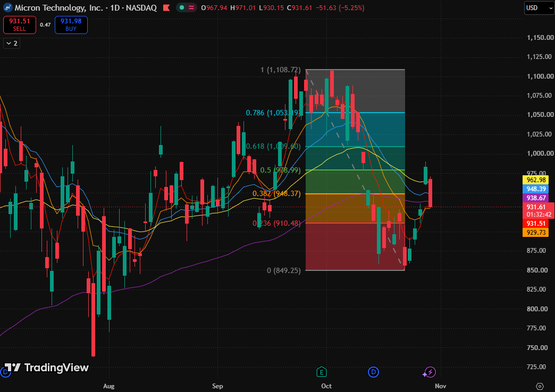Click the Nov label on time axis
Image resolution: width=555 pixels, height=392 pixels.
440,386
